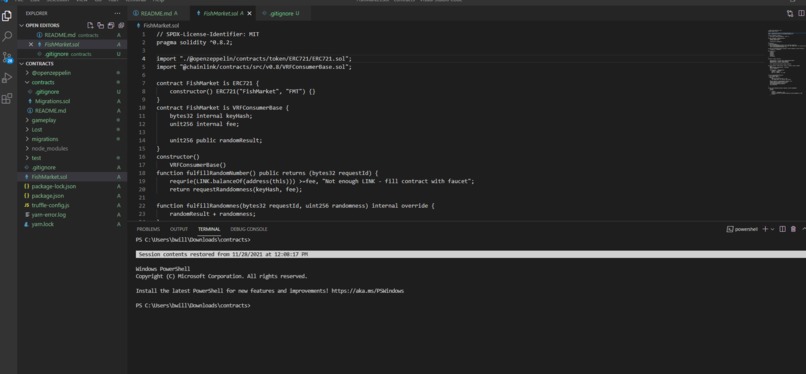Click the Open Changes icon at editor top right
This screenshot has height=374, width=806.
(790, 13)
